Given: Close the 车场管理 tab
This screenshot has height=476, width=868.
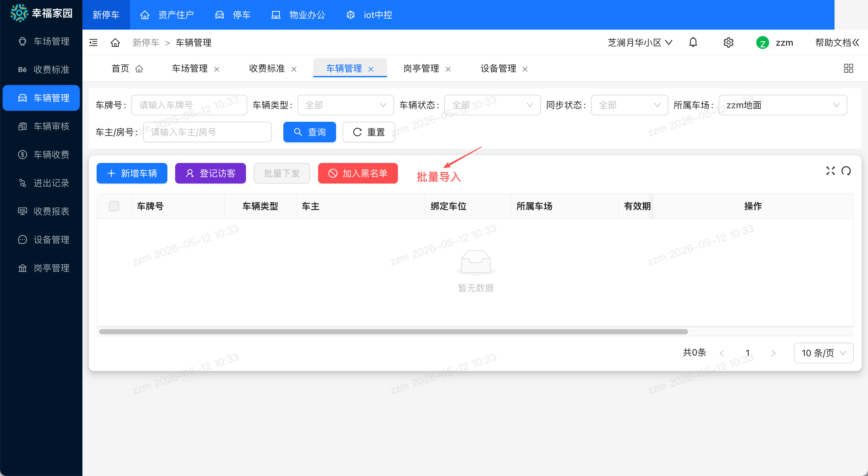Looking at the screenshot, I should (x=217, y=69).
